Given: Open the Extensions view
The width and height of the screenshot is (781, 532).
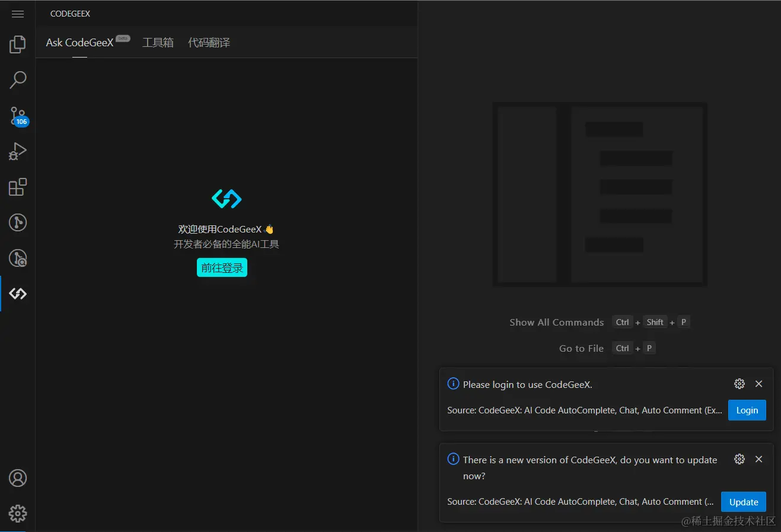Looking at the screenshot, I should click(x=18, y=187).
